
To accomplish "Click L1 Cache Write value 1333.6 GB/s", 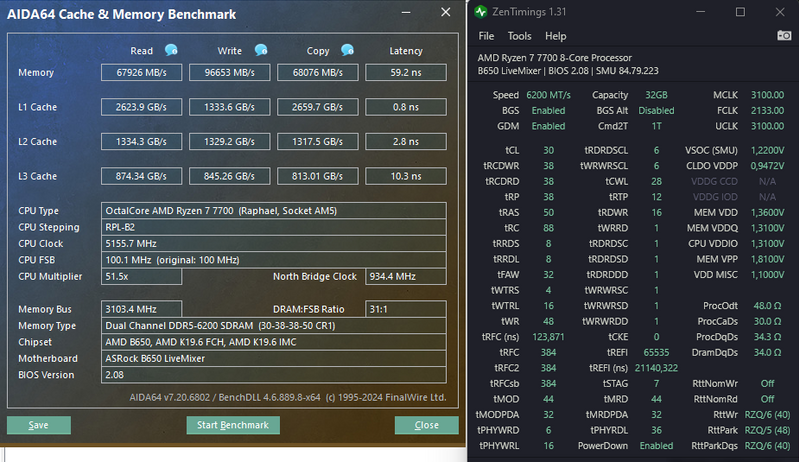I will coord(230,107).
